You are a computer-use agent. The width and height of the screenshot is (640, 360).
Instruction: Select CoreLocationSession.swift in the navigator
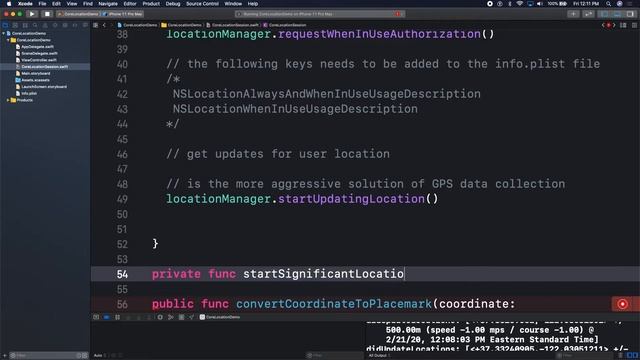tap(44, 67)
